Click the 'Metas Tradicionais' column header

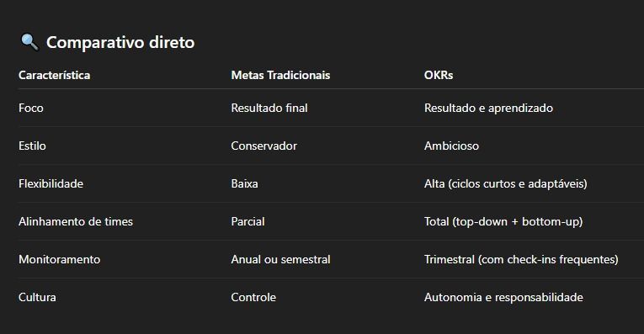(280, 75)
